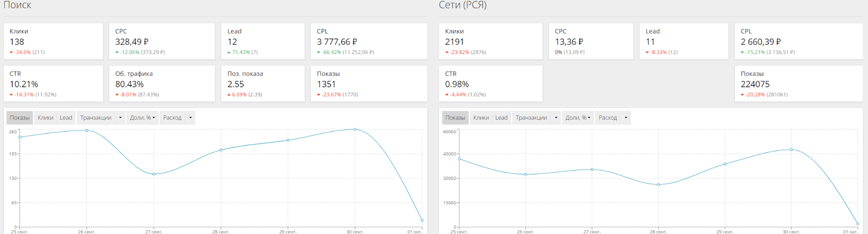Click the Сети Клики card showing 2191

pos(490,41)
